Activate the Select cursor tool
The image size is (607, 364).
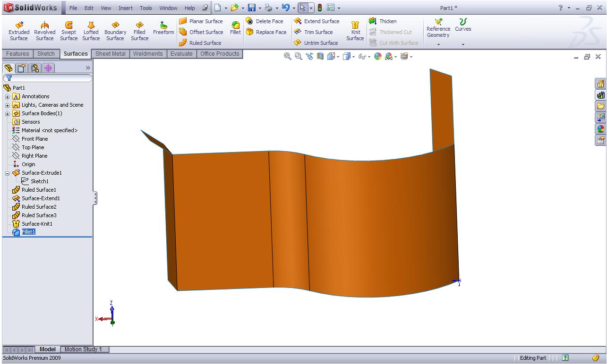[303, 8]
